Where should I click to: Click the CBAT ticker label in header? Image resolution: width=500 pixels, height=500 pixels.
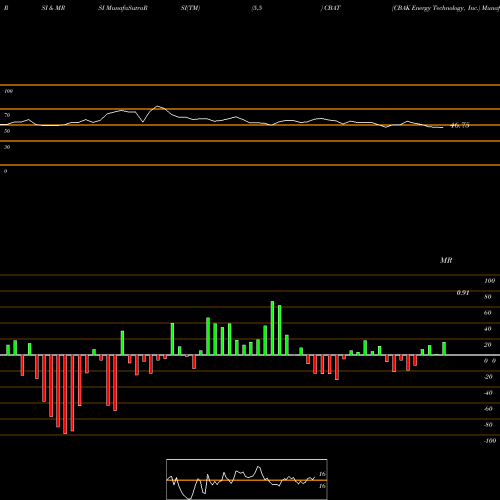332,8
